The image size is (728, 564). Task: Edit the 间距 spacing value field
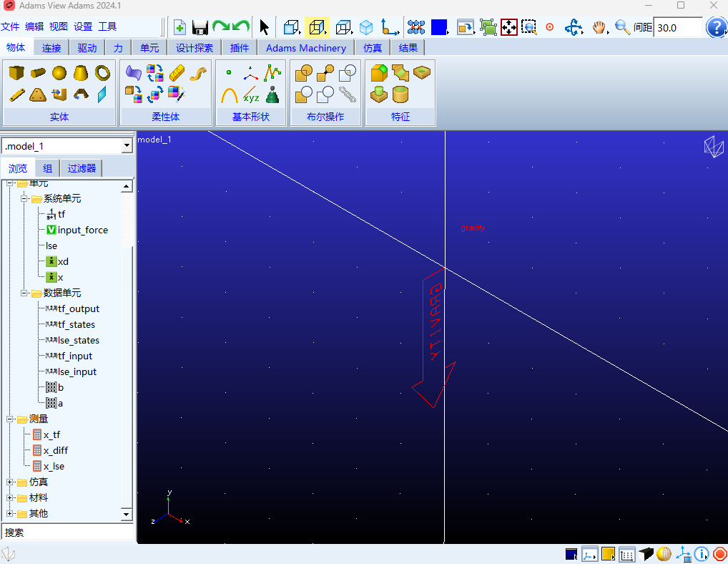(x=677, y=27)
